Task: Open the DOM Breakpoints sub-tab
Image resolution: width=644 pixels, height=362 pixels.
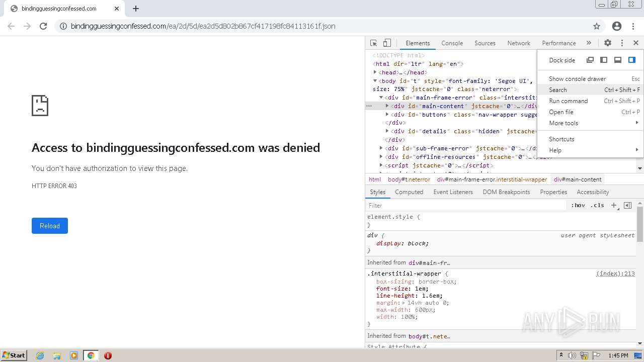Action: [506, 192]
